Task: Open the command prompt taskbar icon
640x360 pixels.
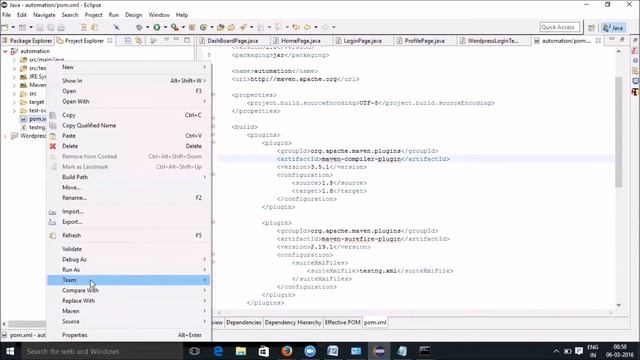Action: pyautogui.click(x=425, y=351)
